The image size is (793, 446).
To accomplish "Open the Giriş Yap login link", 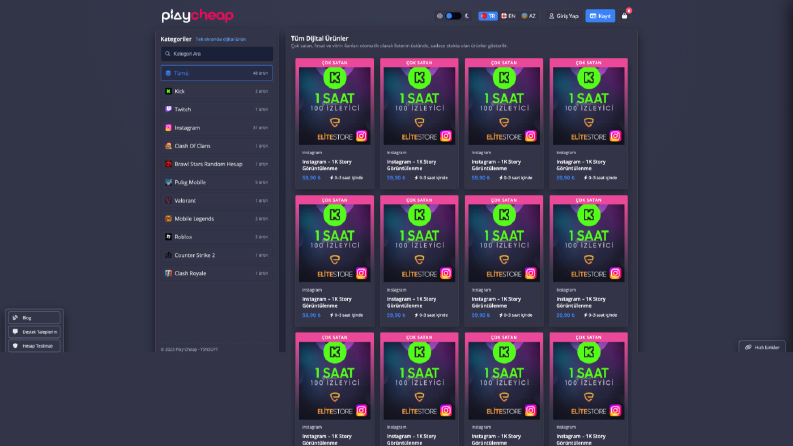I will click(x=564, y=16).
